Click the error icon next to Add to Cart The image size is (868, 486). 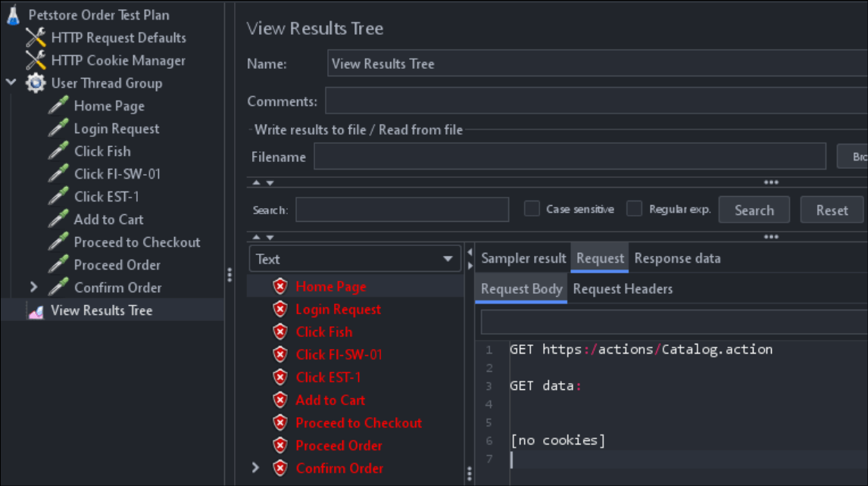pyautogui.click(x=279, y=400)
